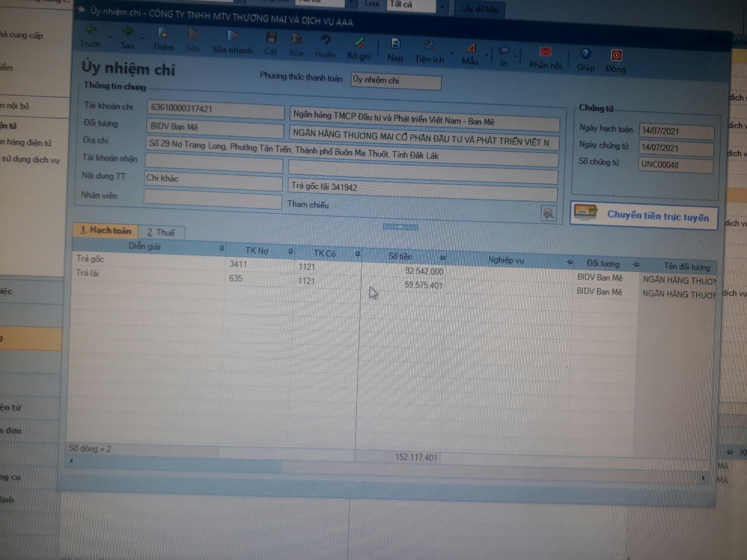Open Tiện ích utilities
747x560 pixels.
(x=430, y=51)
